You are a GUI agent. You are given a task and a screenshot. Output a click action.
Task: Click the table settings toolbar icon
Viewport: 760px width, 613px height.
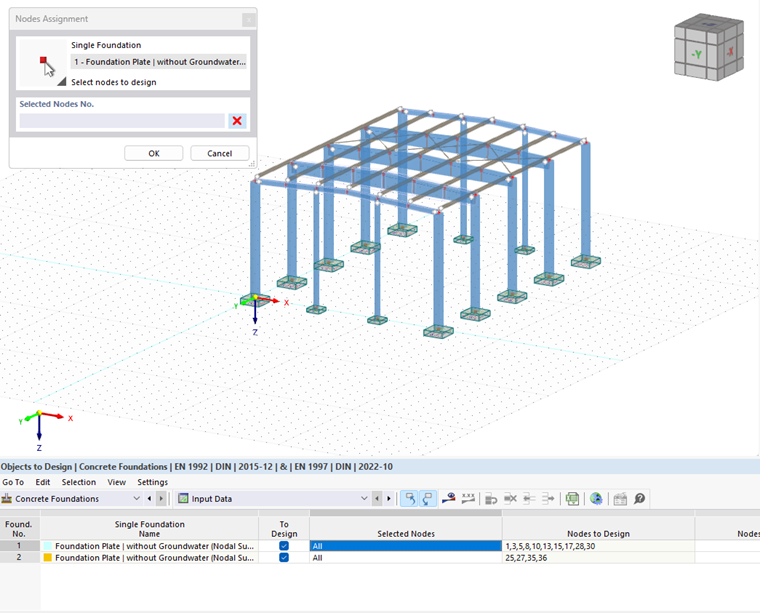coord(620,499)
